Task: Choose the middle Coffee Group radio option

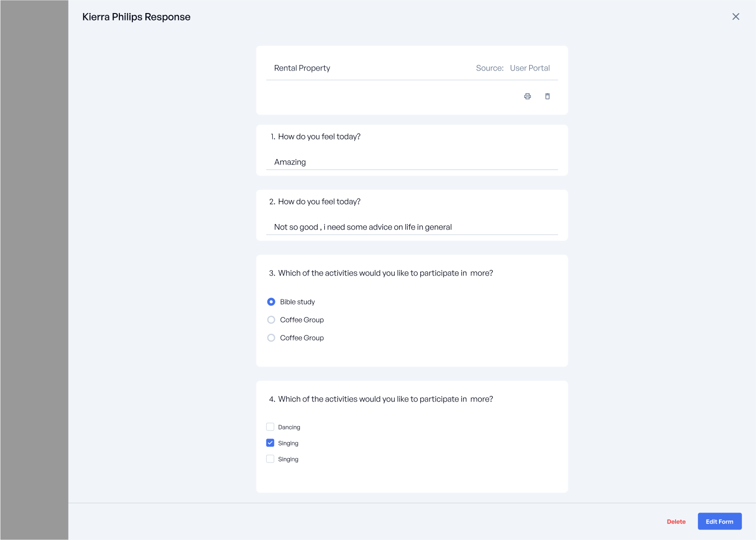Action: [x=271, y=320]
